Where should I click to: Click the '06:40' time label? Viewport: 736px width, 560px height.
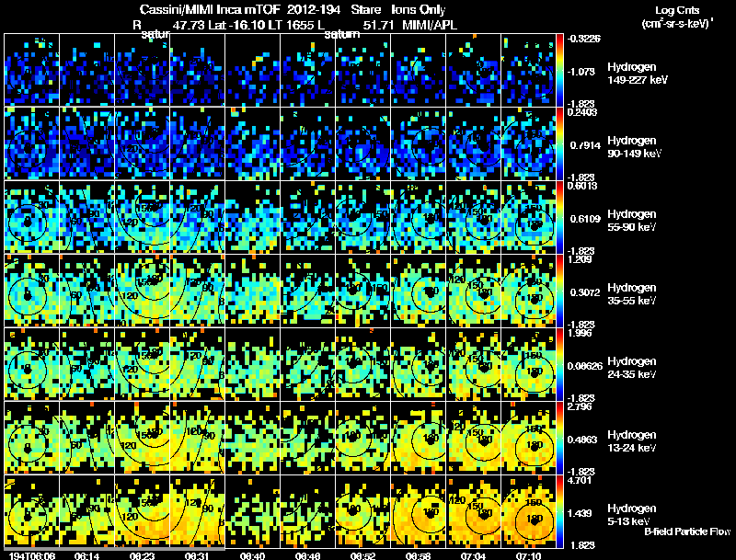[x=252, y=555]
